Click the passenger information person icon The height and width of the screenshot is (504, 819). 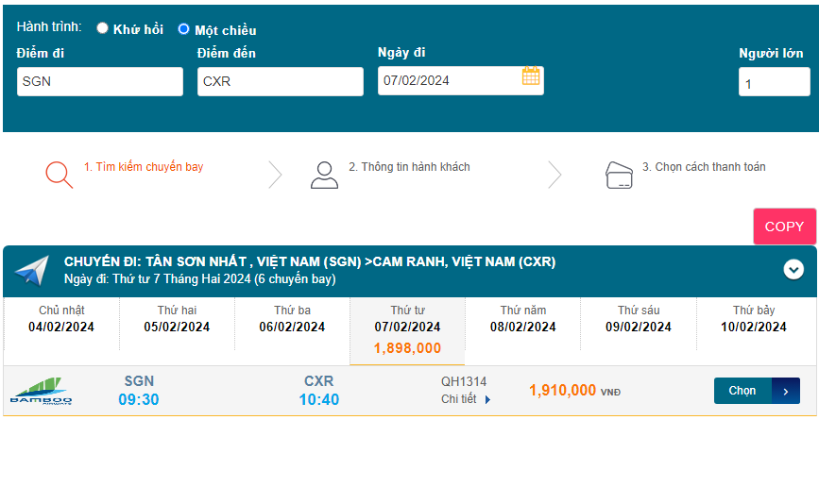click(324, 175)
